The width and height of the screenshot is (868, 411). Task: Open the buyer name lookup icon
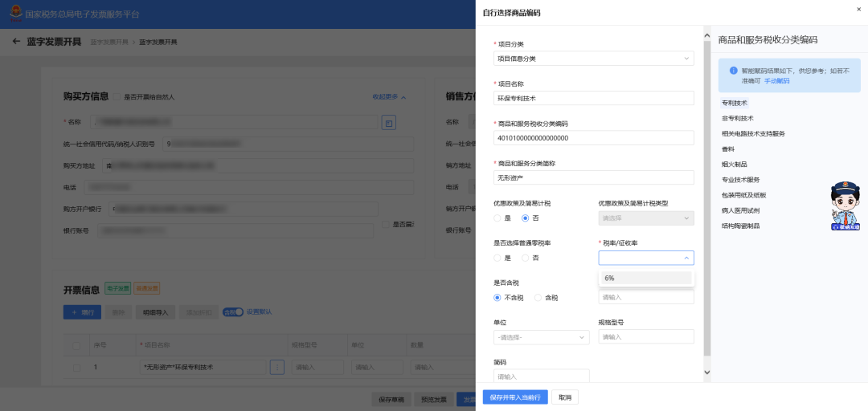pyautogui.click(x=389, y=123)
